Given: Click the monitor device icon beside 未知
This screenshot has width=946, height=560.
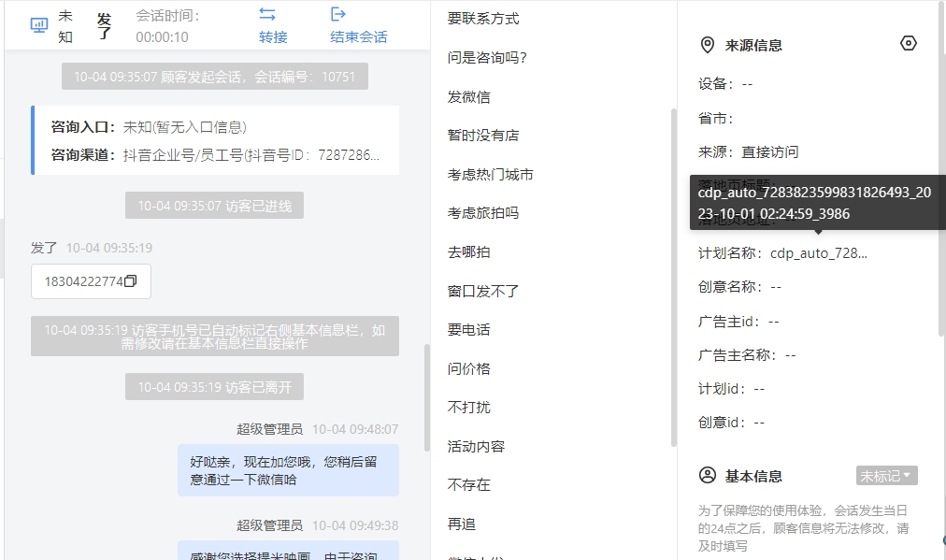Looking at the screenshot, I should pos(39,25).
